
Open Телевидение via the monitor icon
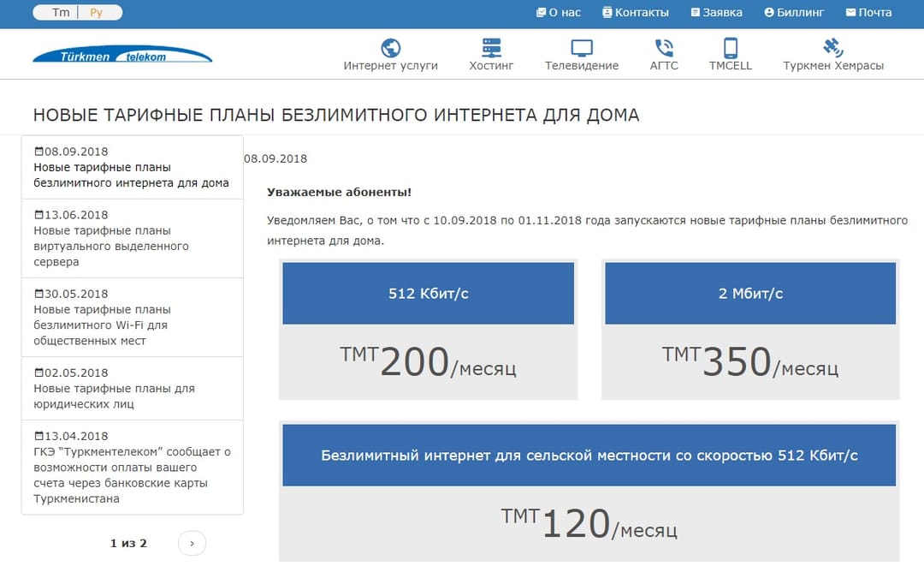(582, 47)
